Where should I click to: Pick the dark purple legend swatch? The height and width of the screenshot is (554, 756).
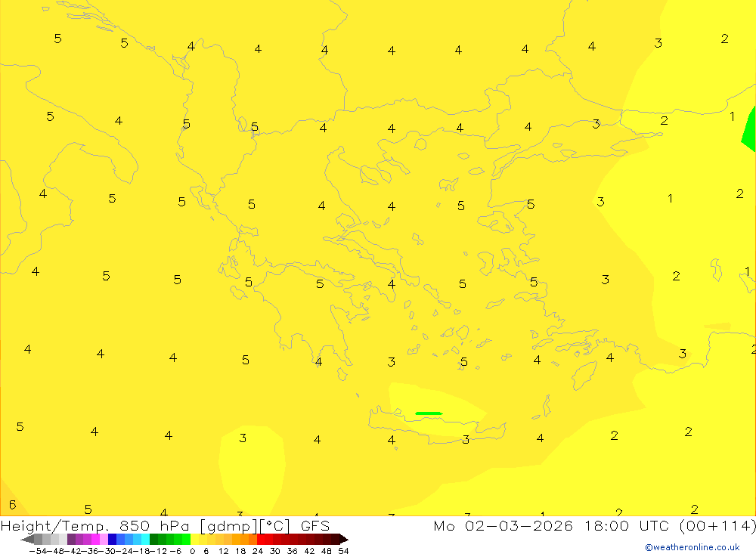pos(71,540)
